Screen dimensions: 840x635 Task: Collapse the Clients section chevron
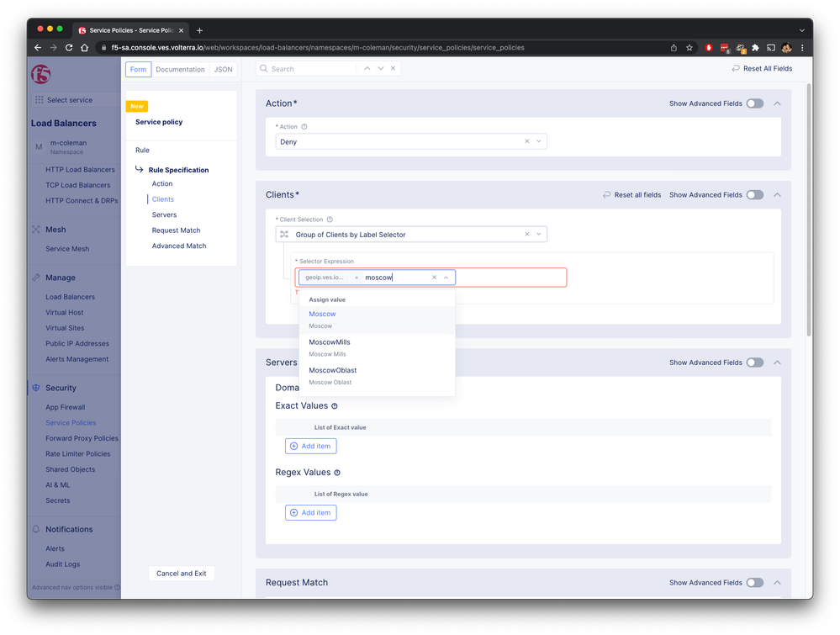(x=777, y=195)
